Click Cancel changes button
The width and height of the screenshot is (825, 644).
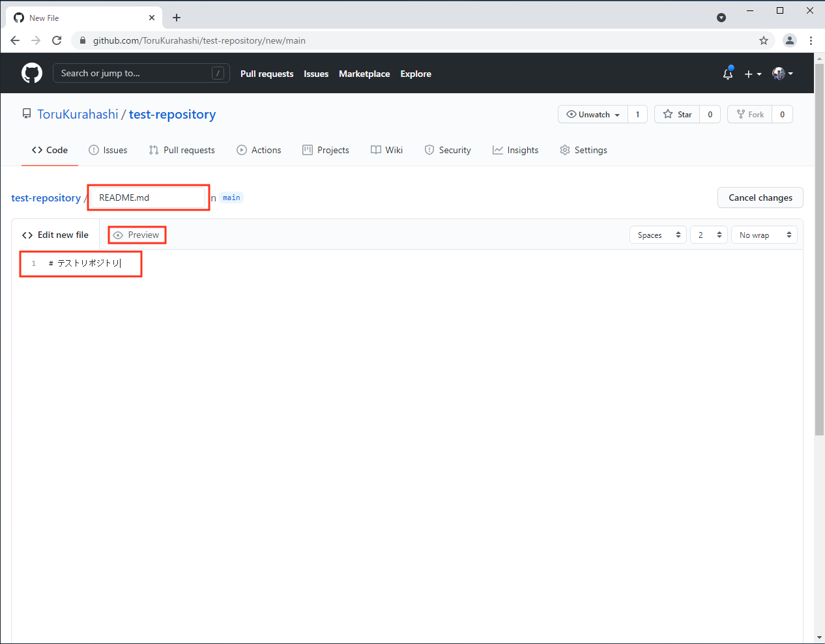click(760, 198)
